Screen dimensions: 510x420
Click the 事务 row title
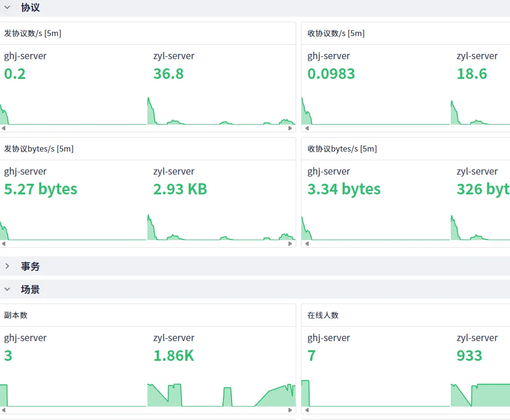pos(30,266)
